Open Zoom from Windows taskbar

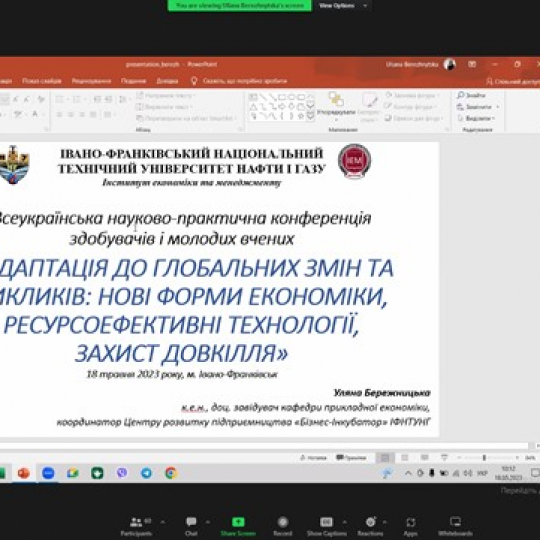(x=48, y=473)
